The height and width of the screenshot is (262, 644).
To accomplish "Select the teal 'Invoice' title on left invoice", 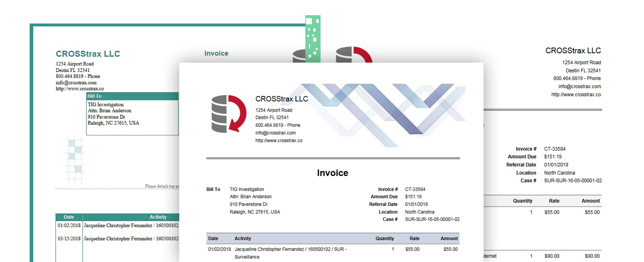I will pyautogui.click(x=216, y=53).
